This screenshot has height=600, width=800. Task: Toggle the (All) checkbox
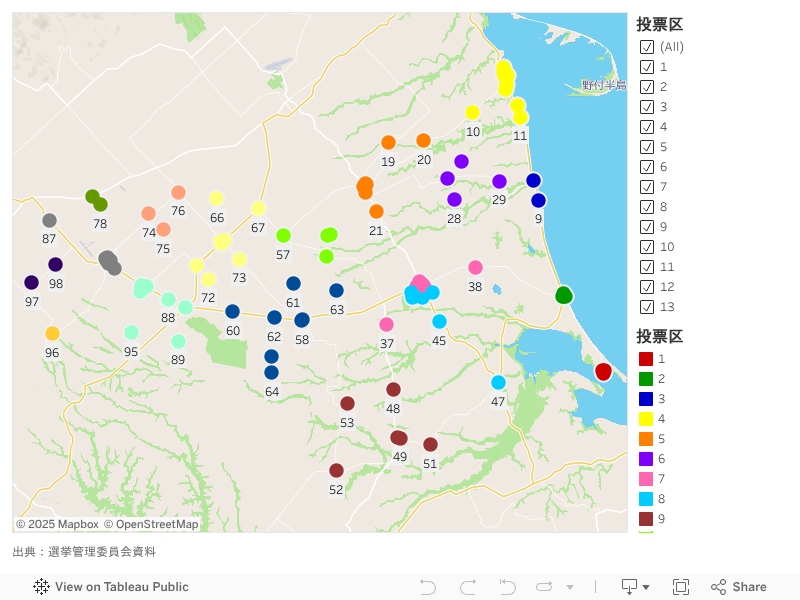tap(647, 47)
